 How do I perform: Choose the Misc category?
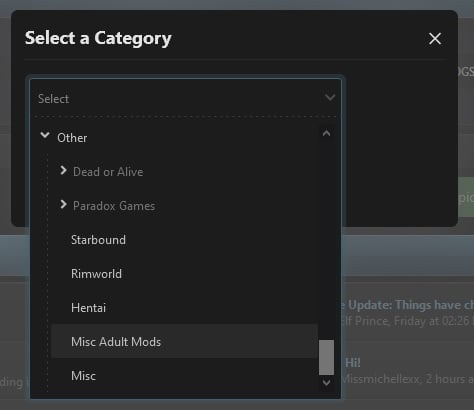[185, 376]
